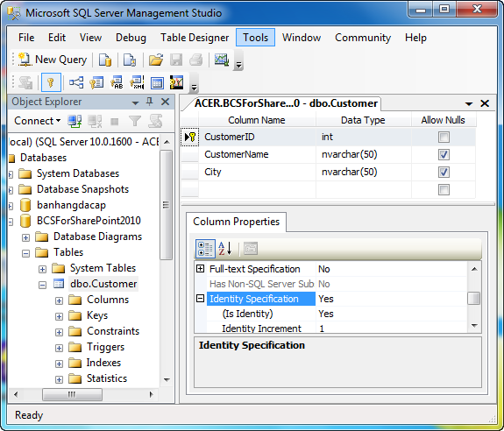Image resolution: width=504 pixels, height=431 pixels.
Task: Open the Edit menu
Action: coord(57,38)
